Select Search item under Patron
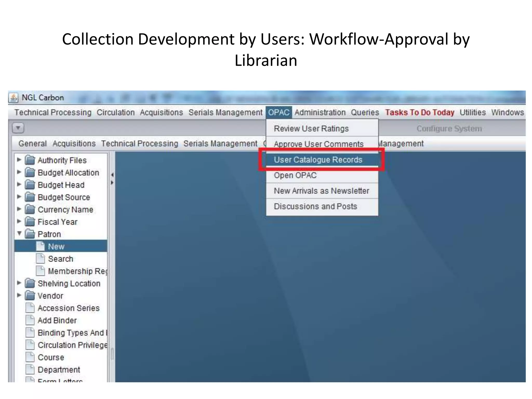The width and height of the screenshot is (532, 399). click(x=61, y=259)
